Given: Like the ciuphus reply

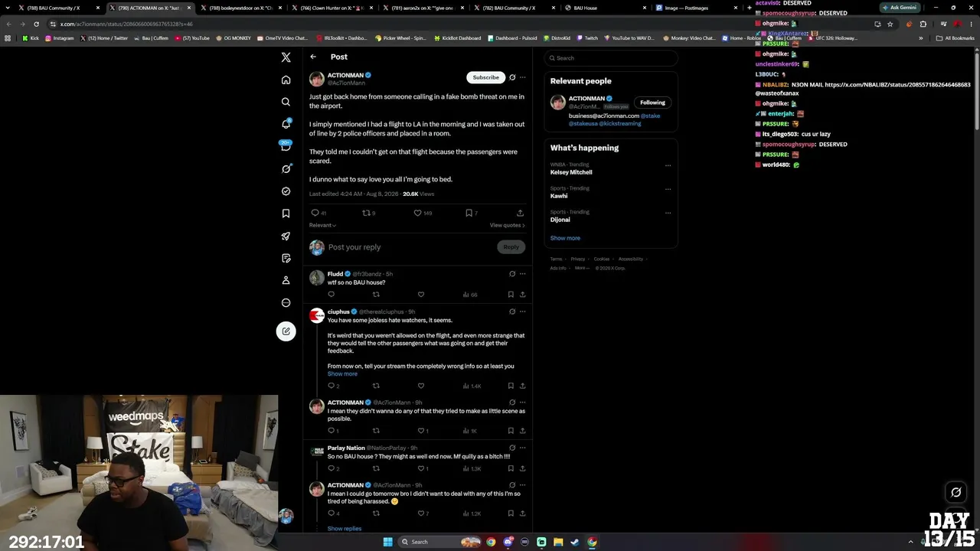Looking at the screenshot, I should point(421,386).
